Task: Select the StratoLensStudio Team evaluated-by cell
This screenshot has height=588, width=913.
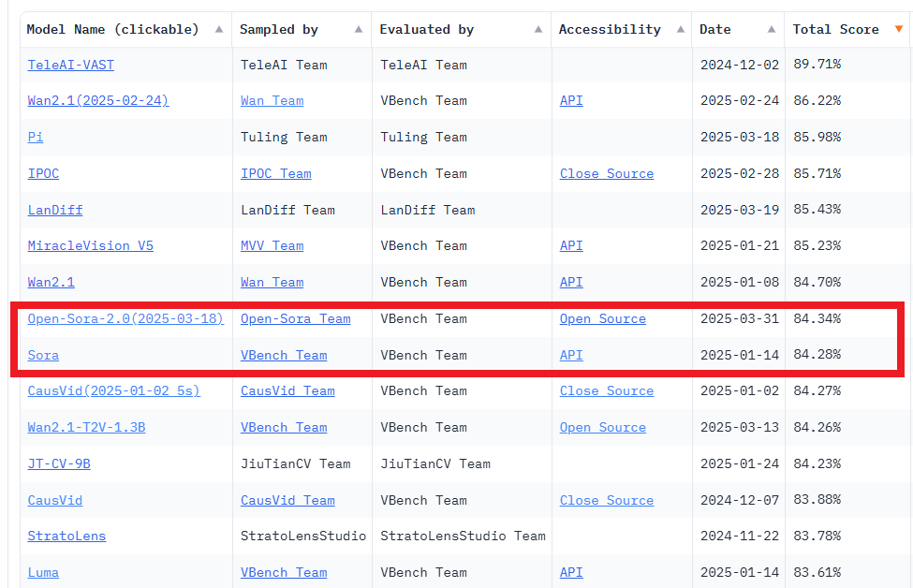Action: (x=463, y=537)
